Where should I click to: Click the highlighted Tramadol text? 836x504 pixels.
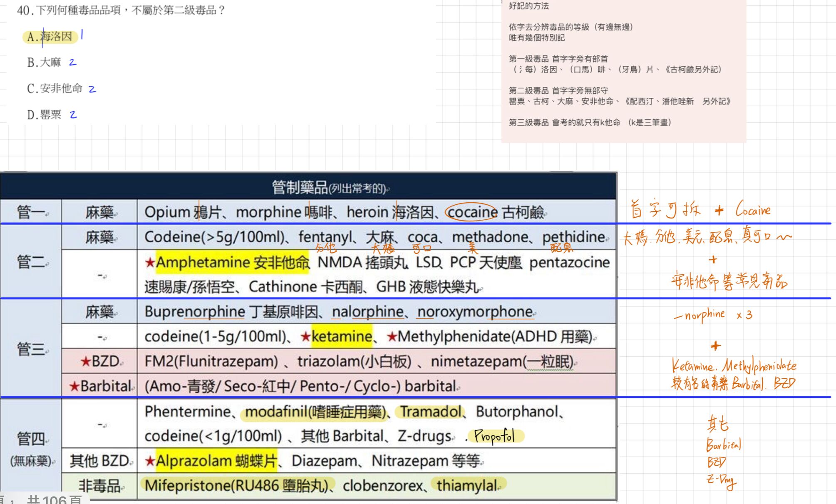[430, 412]
